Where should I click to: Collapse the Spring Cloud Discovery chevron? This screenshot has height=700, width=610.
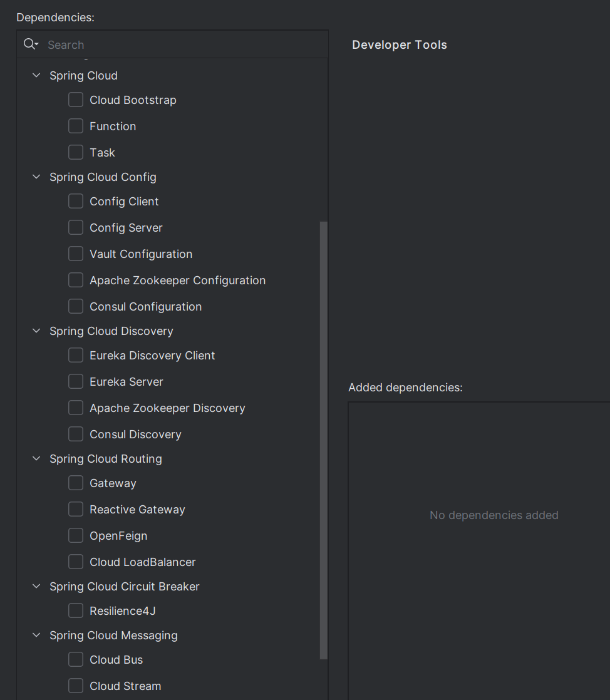36,331
